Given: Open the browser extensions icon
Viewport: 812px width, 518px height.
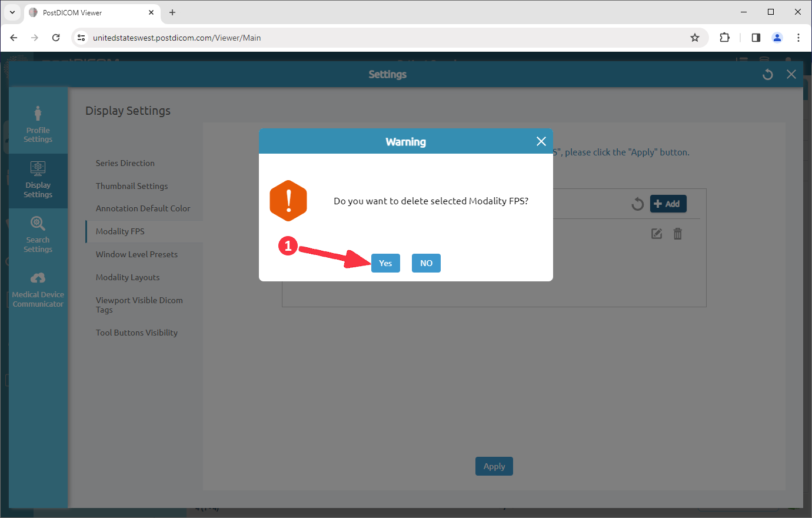Looking at the screenshot, I should [x=724, y=37].
